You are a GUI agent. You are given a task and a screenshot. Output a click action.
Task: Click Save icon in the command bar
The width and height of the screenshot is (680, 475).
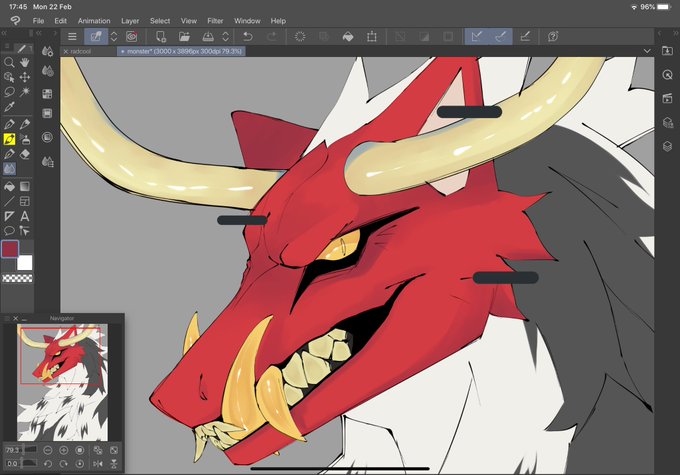pos(208,36)
